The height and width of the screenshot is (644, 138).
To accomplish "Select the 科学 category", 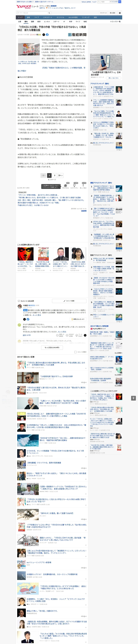I will (x=71, y=21).
